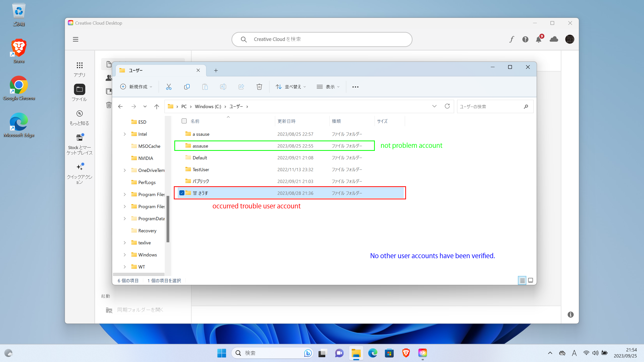Viewport: 644px width, 362px height.
Task: Click the Paste clipboard icon in Explorer toolbar
Action: coord(205,87)
